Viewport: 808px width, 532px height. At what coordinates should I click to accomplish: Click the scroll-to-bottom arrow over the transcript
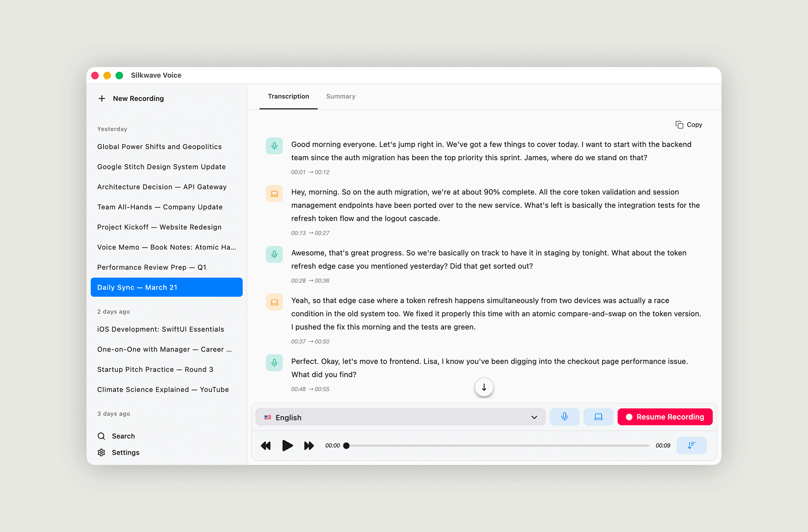click(x=484, y=387)
